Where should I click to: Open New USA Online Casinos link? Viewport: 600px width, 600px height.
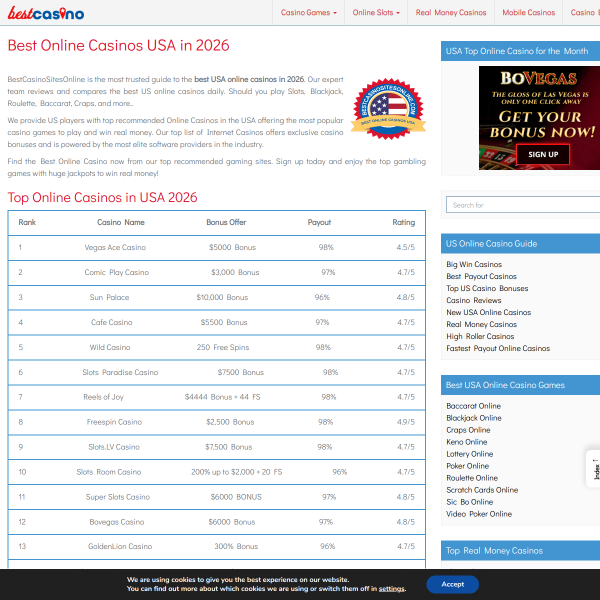coord(488,312)
